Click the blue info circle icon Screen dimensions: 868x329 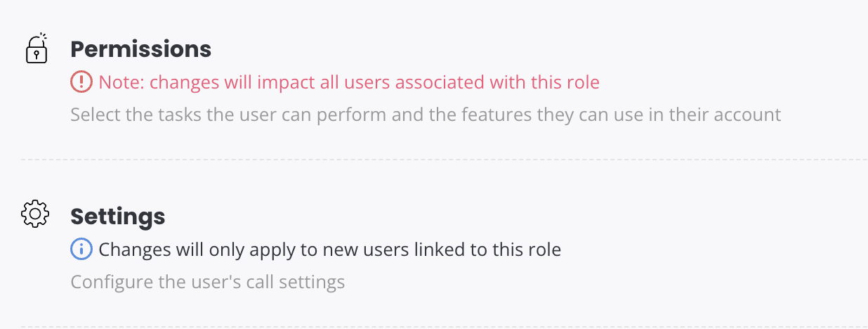[81, 249]
